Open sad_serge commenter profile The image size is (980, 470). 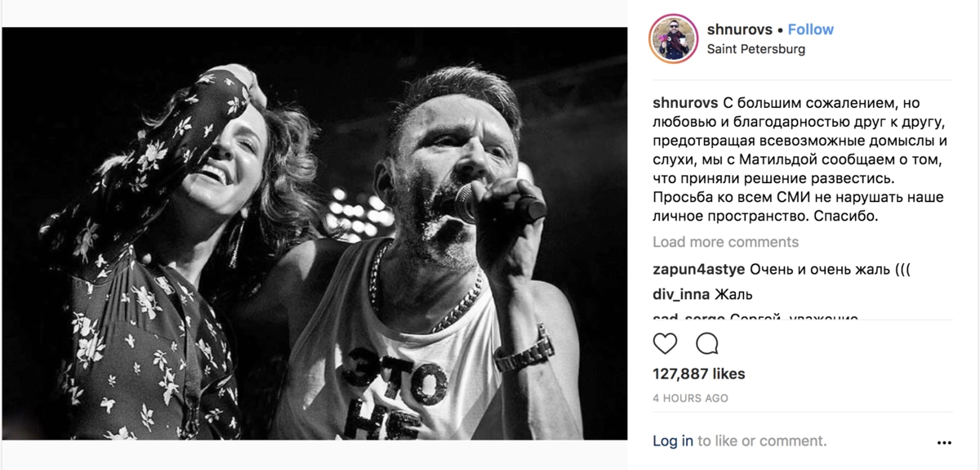[x=688, y=317]
